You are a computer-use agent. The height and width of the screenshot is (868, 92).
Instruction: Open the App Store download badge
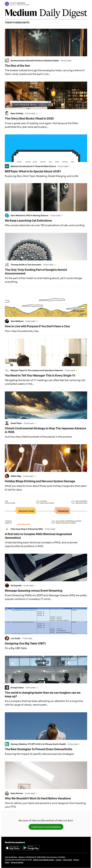pos(13,848)
